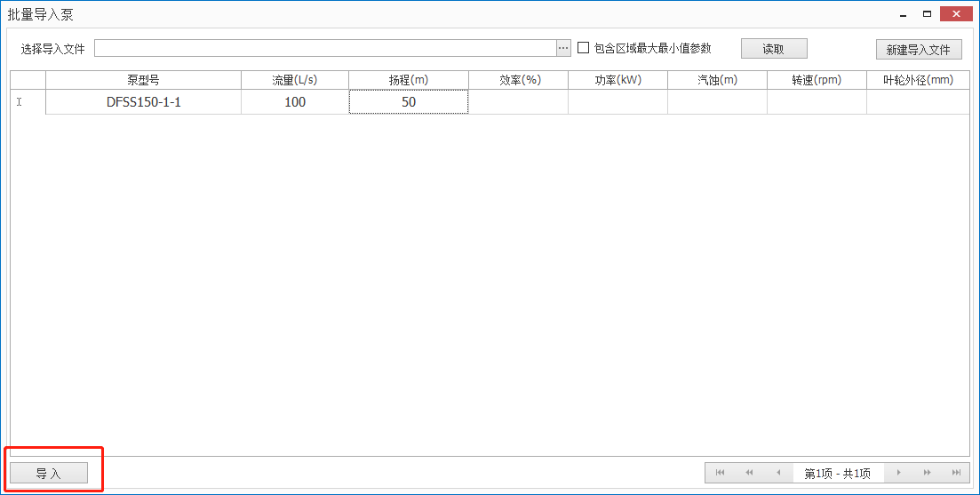Close the 批量导入泵 window
The image size is (980, 495).
pos(956,13)
